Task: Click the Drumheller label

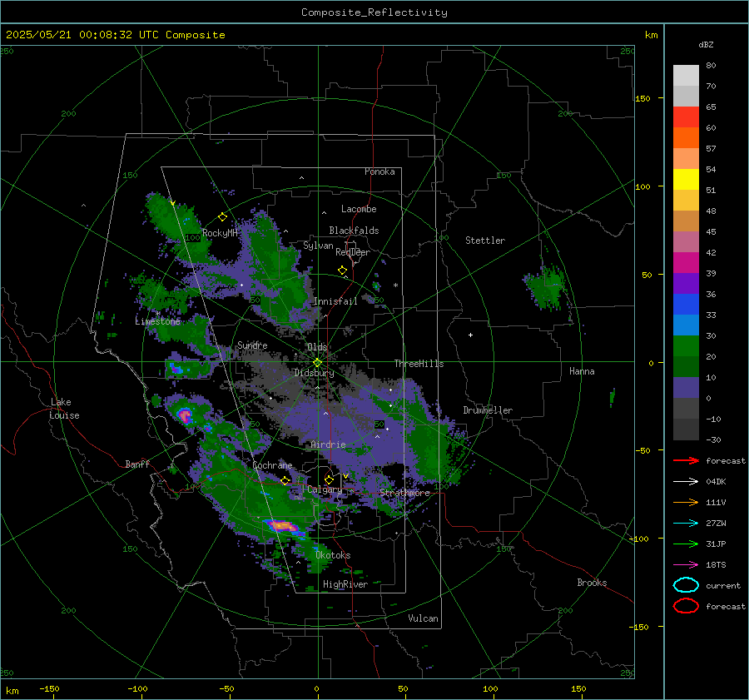Action: (x=488, y=410)
